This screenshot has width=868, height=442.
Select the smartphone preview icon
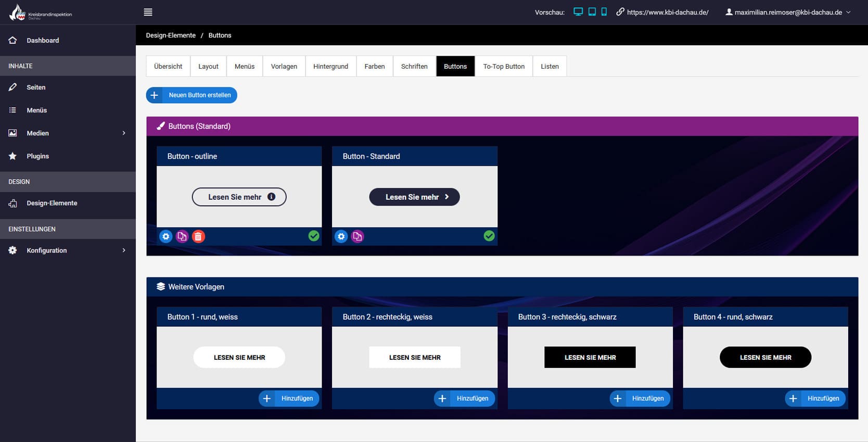[604, 12]
